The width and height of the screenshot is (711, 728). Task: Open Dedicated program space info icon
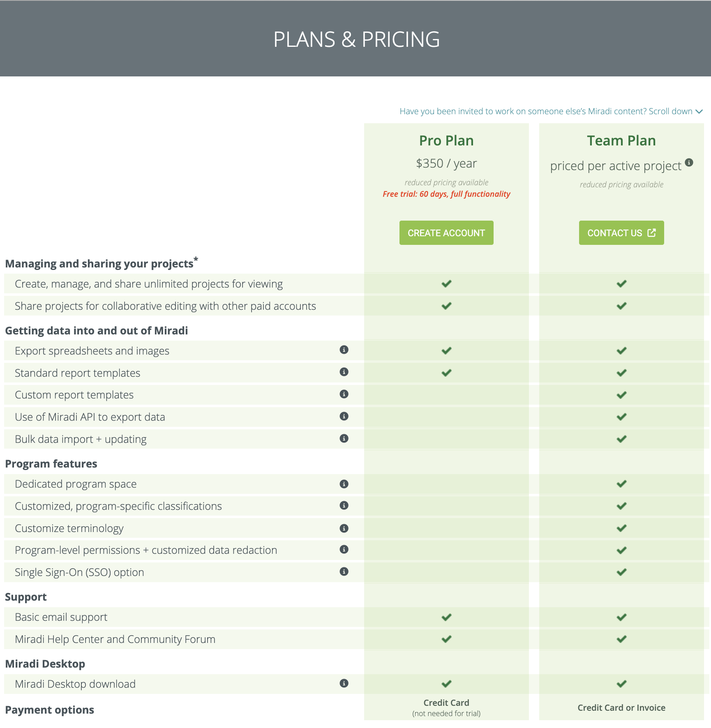[x=344, y=484]
